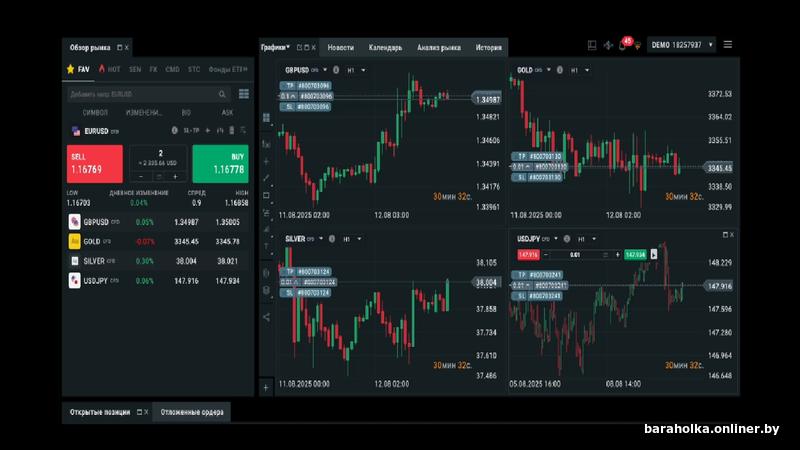Screen dimensions: 800x450
Task: Open indicators f(x) icon in chart toolbar
Action: point(266,144)
